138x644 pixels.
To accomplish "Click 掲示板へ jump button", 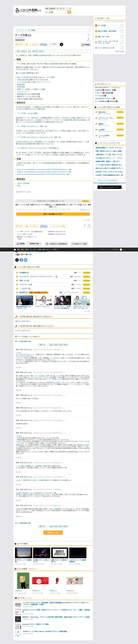I will [54, 45].
